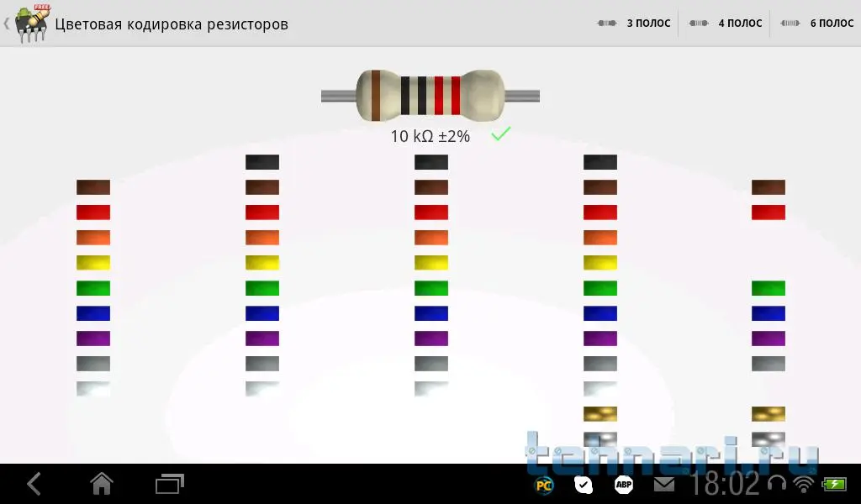Select brown in second band column
The width and height of the screenshot is (861, 504).
click(262, 187)
